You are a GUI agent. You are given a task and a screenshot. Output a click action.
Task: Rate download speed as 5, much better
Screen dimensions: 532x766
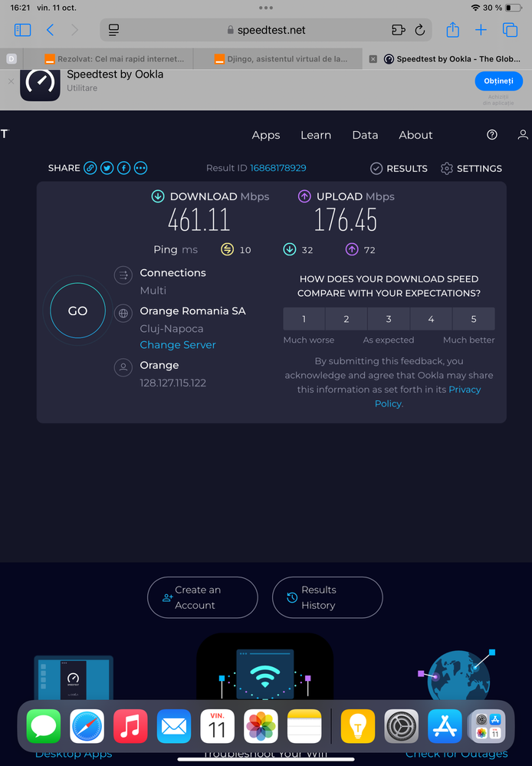pos(473,319)
